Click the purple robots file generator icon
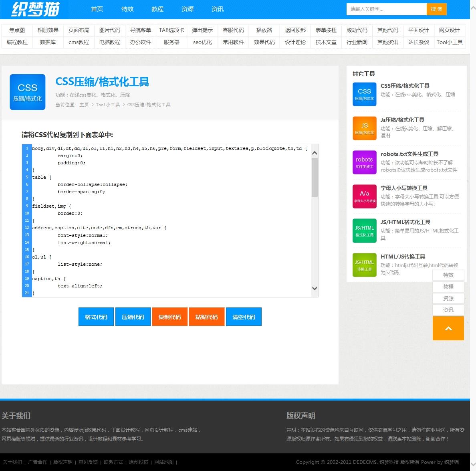 (x=364, y=162)
